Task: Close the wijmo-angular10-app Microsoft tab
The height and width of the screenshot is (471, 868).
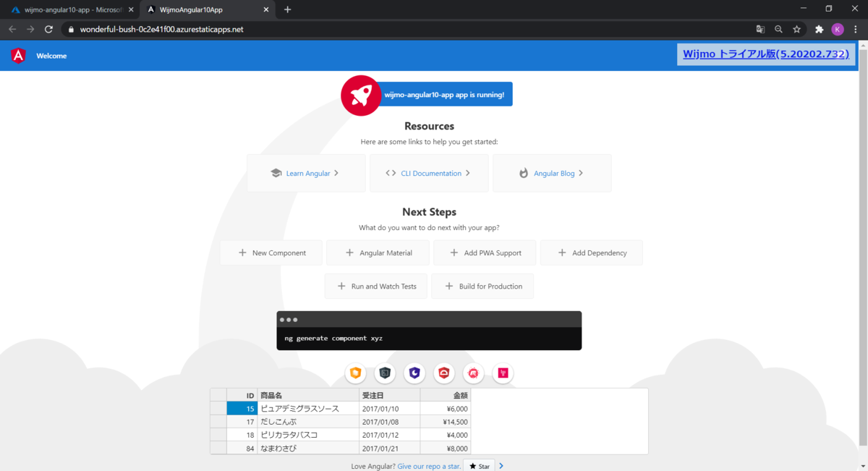Action: coord(131,9)
